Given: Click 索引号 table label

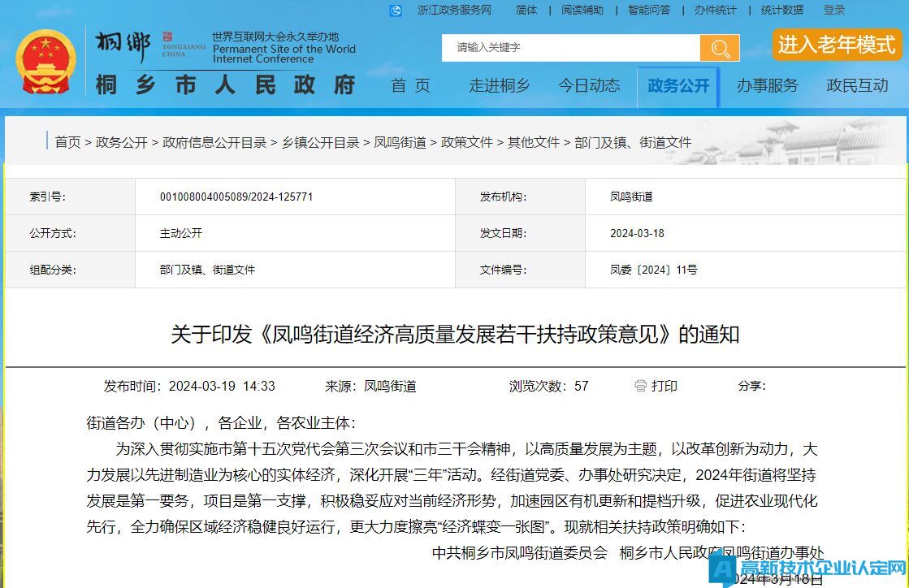Looking at the screenshot, I should coord(48,197).
